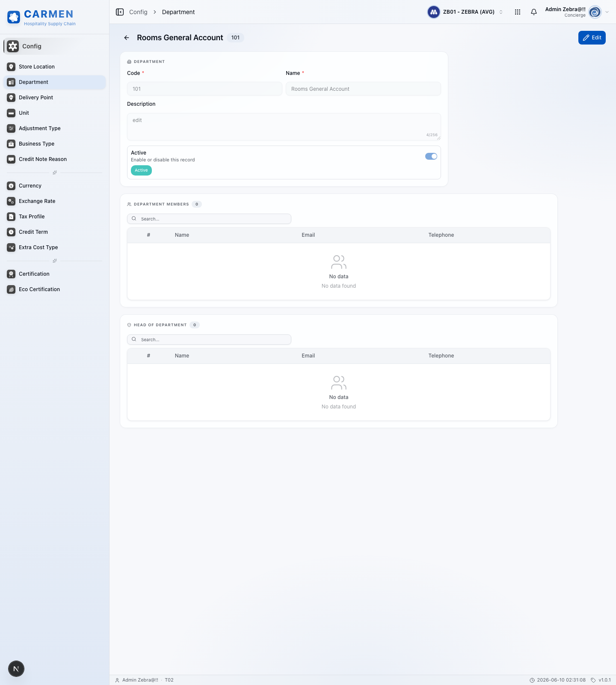This screenshot has height=685, width=616.
Task: Open the ZB01 - ZEBRA business unit selector
Action: click(466, 12)
